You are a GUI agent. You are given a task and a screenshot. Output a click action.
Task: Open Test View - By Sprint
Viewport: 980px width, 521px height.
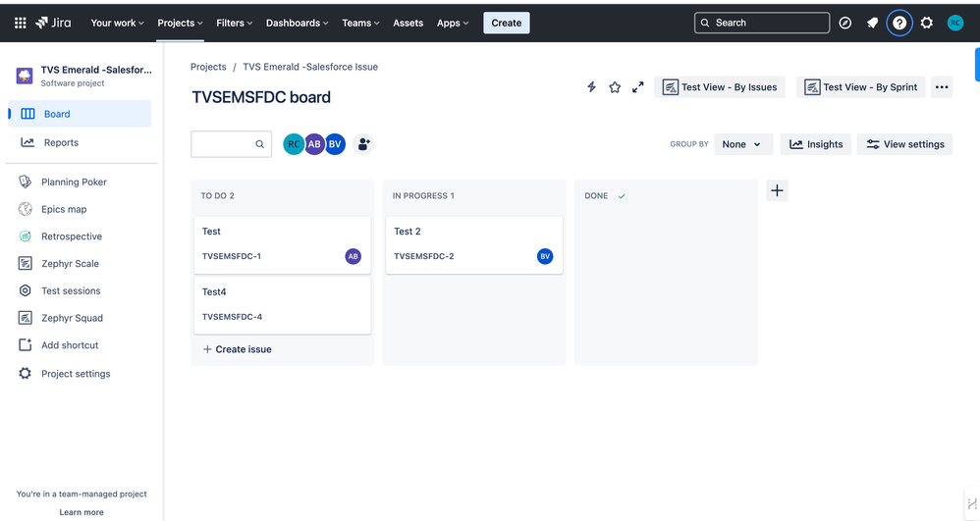860,87
